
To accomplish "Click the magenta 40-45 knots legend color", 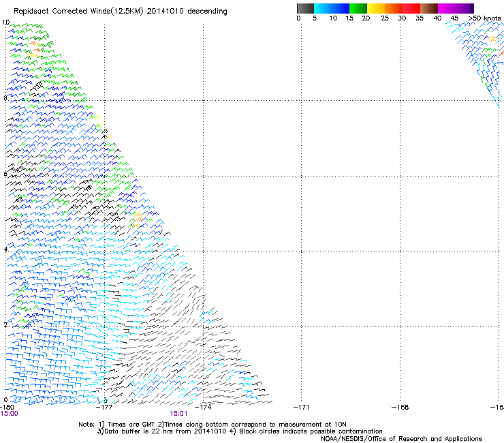I will point(447,8).
